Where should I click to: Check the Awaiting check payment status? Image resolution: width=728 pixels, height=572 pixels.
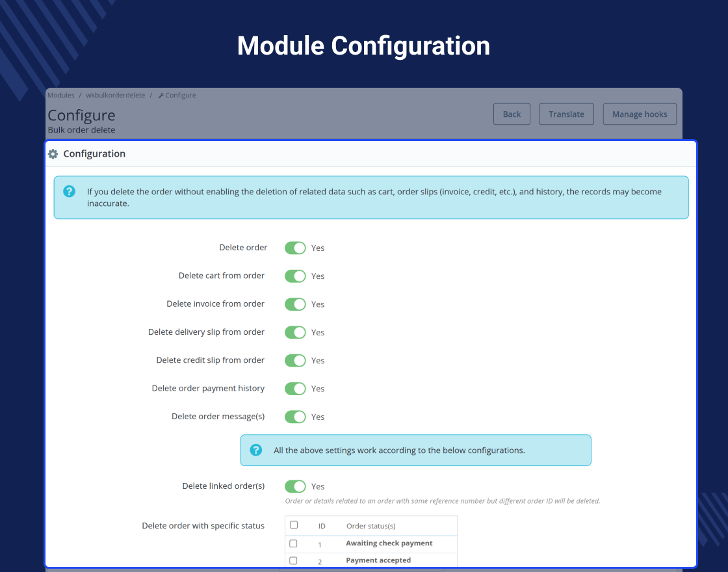tap(293, 543)
